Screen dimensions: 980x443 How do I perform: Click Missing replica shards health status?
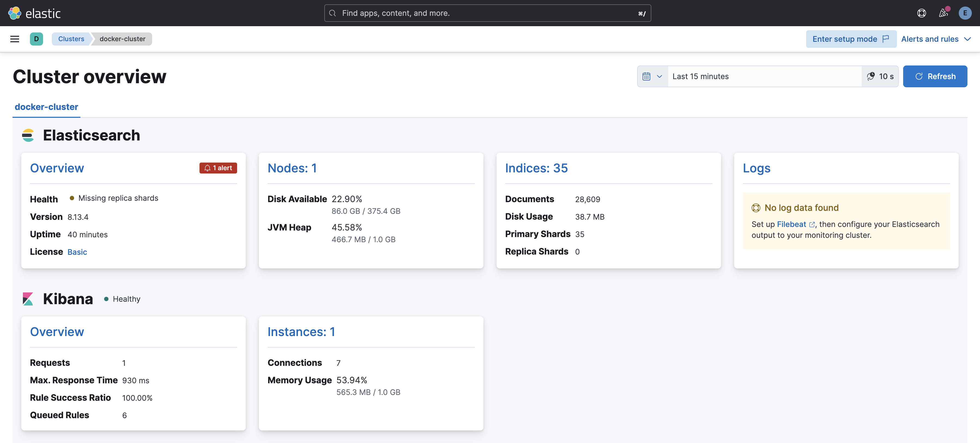point(114,198)
